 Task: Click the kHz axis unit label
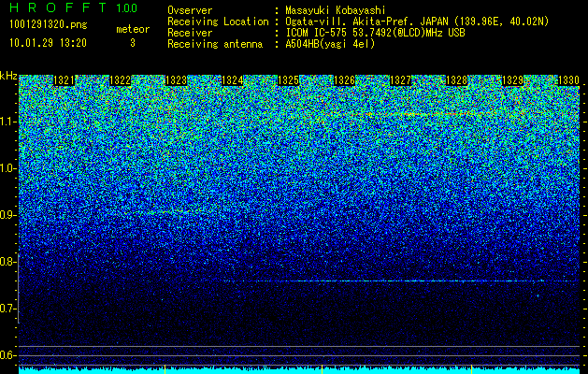(x=8, y=76)
